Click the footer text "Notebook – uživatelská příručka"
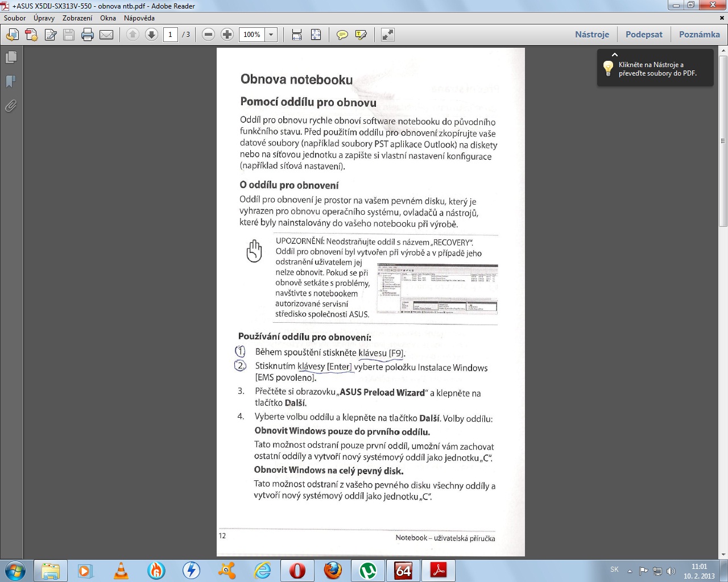 click(x=445, y=538)
